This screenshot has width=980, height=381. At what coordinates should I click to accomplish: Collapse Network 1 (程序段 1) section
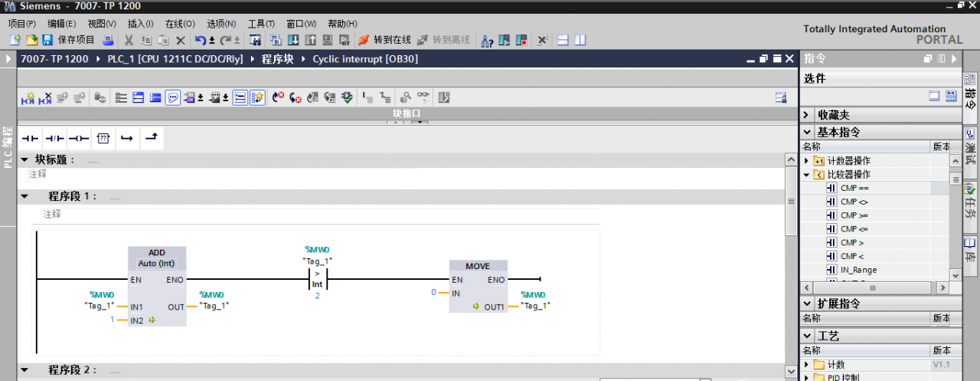(24, 196)
